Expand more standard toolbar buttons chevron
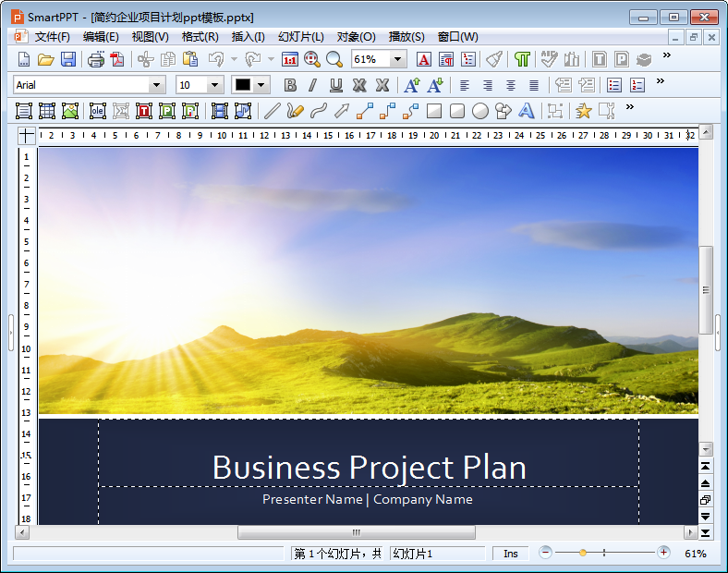 click(667, 55)
